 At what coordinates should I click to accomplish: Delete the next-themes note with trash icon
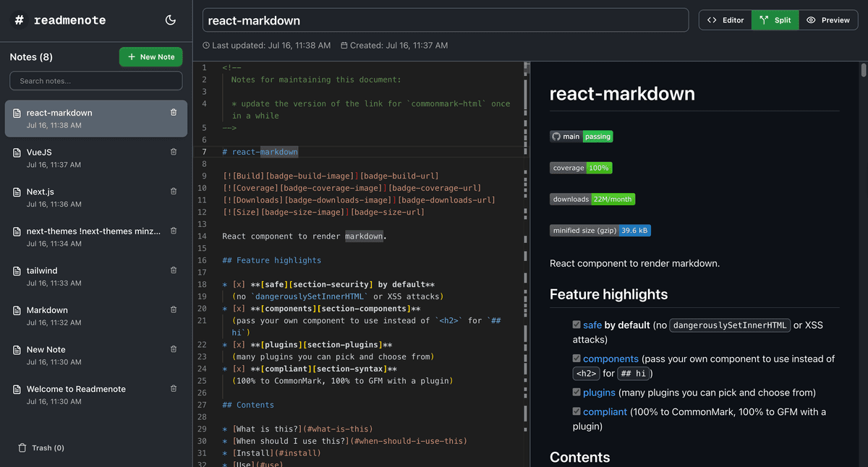coord(174,231)
